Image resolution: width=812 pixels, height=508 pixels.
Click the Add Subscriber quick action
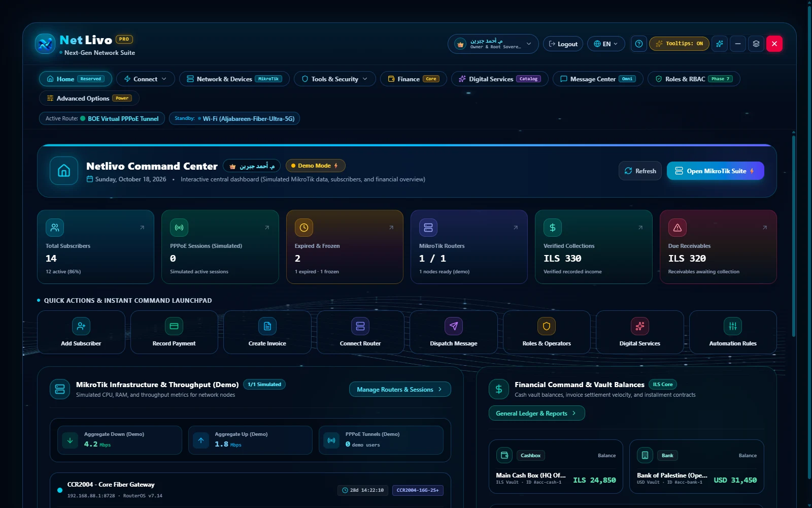click(x=81, y=332)
